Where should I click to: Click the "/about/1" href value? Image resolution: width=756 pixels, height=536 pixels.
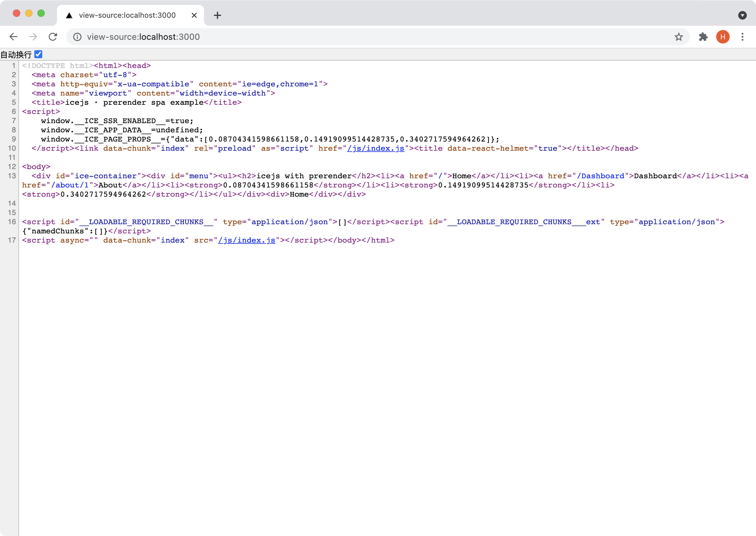tap(70, 185)
